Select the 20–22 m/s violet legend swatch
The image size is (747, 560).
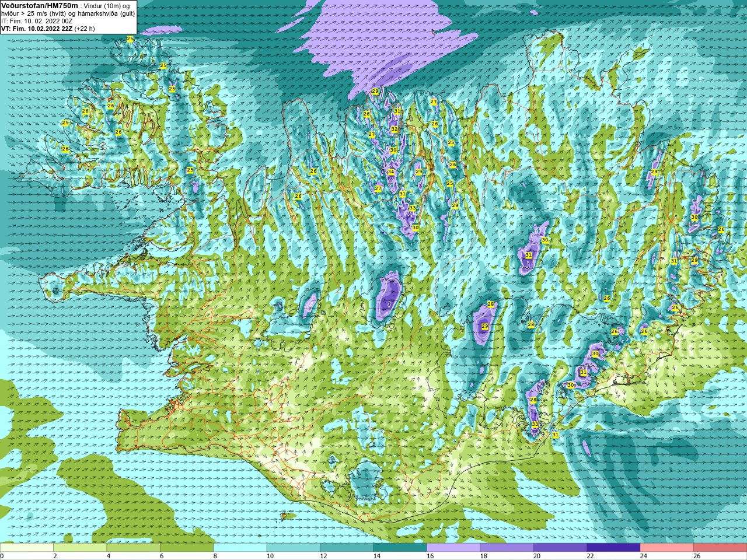560,548
